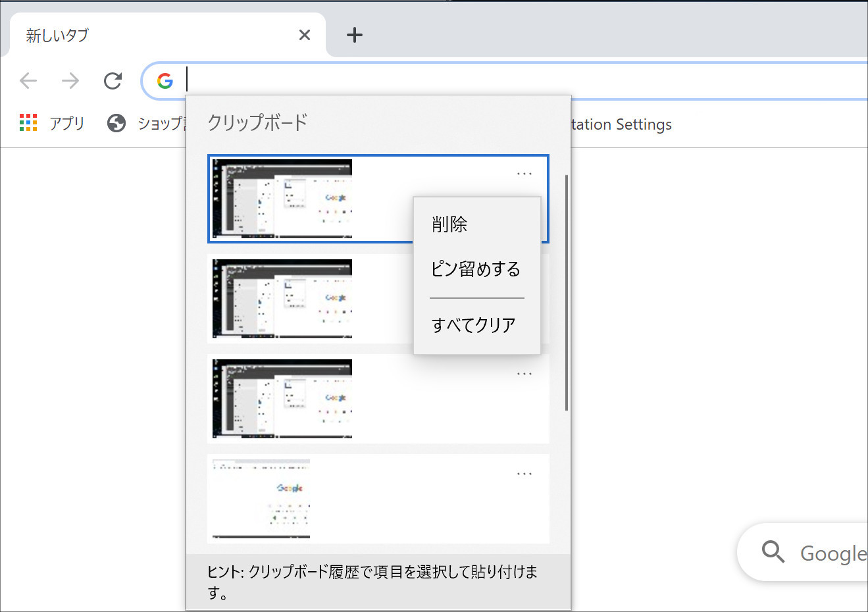
Task: Click the magnifier icon in the Google search box
Action: pos(773,552)
